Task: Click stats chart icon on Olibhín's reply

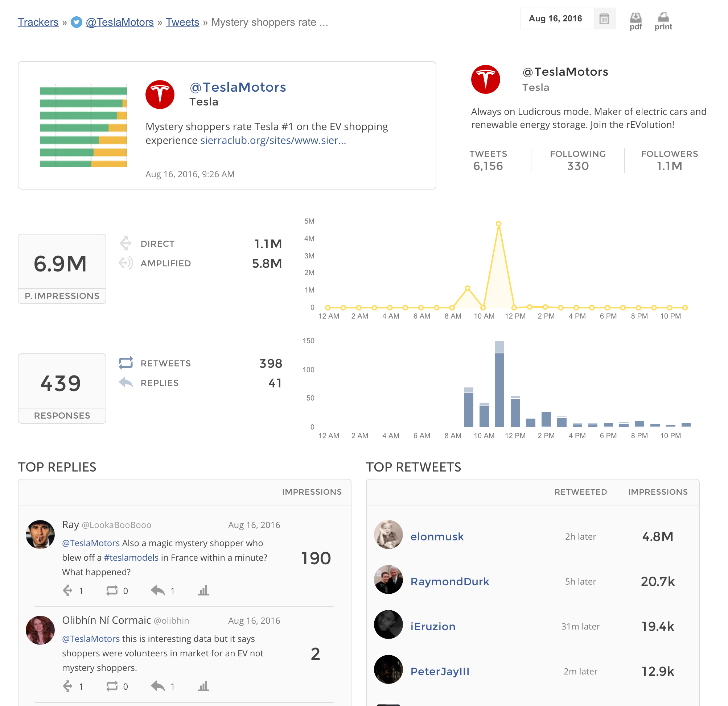Action: point(203,686)
